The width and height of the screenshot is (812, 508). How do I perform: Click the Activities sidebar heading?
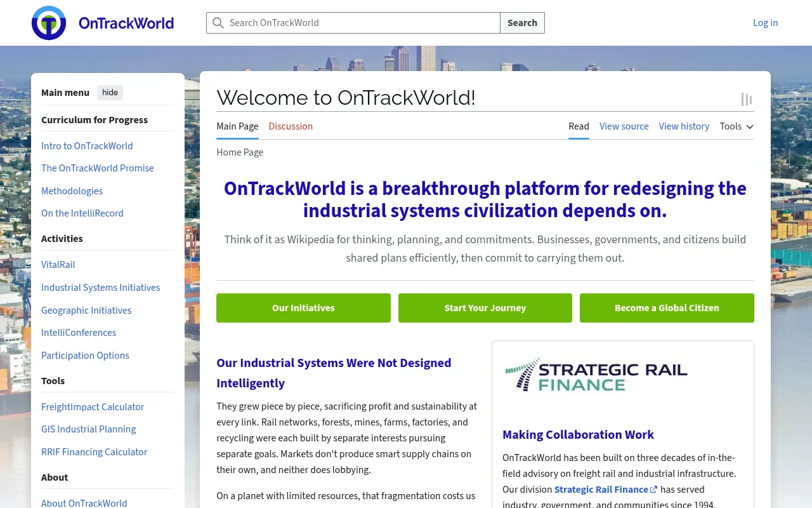(x=62, y=239)
